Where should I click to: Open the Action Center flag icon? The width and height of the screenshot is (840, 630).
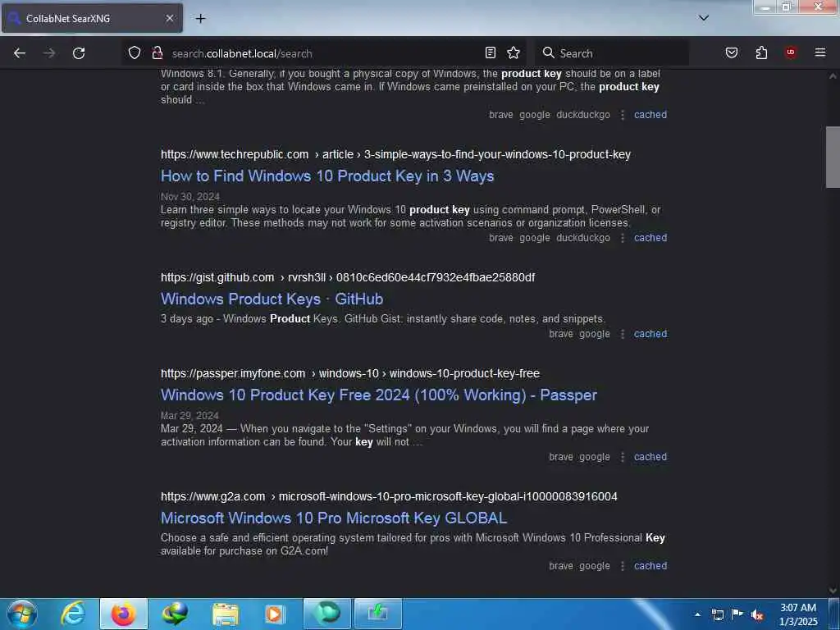737,614
